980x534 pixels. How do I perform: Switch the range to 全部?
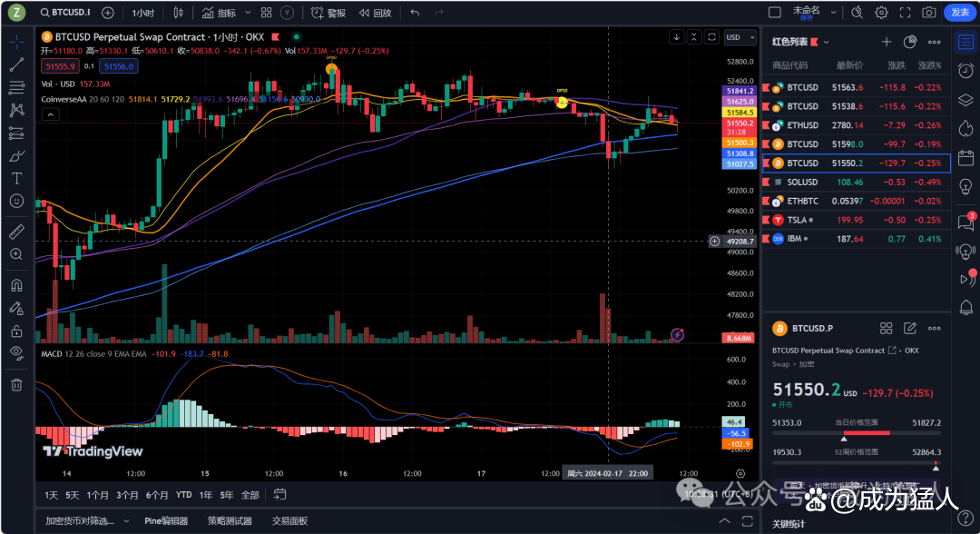250,495
